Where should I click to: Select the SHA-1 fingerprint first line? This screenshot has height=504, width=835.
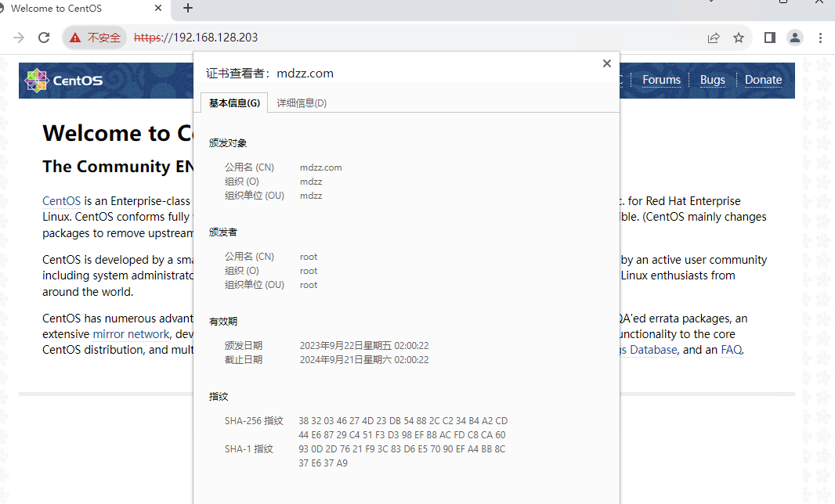402,449
